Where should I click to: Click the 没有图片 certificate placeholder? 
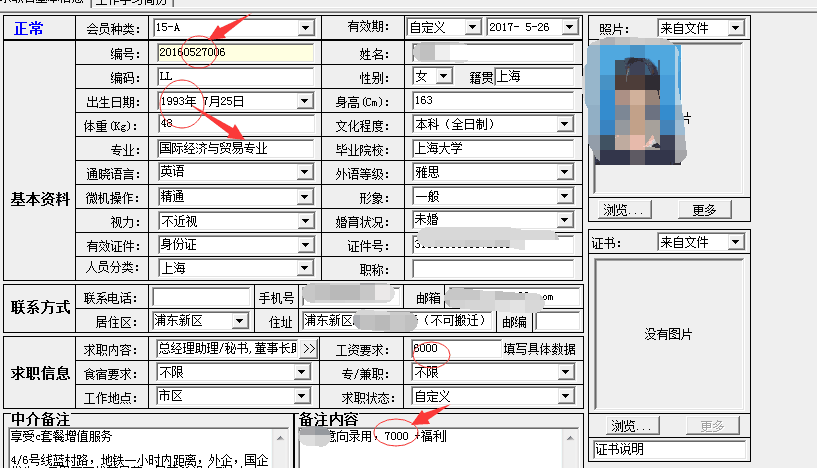click(669, 335)
